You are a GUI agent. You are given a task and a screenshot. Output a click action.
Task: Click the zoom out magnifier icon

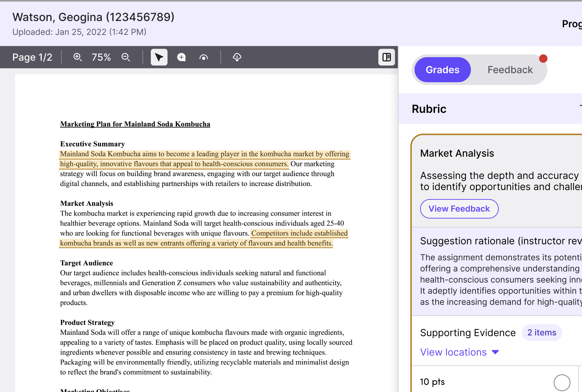(126, 57)
